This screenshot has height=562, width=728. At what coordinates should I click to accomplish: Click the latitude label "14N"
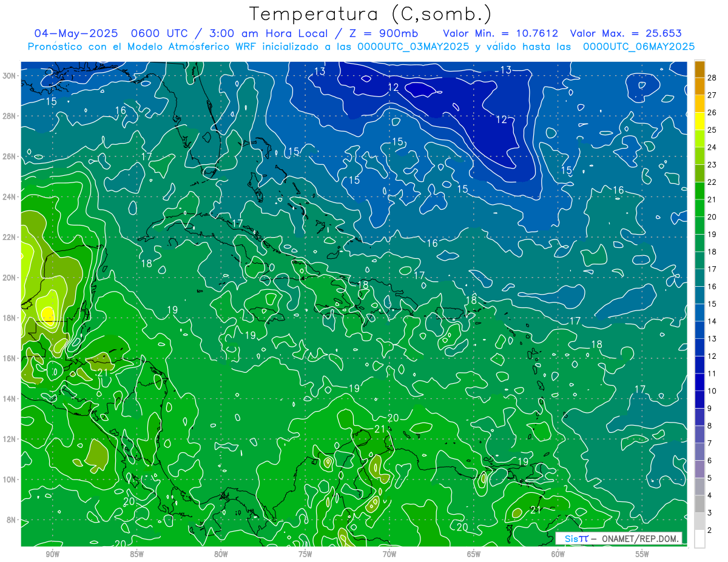pyautogui.click(x=8, y=399)
